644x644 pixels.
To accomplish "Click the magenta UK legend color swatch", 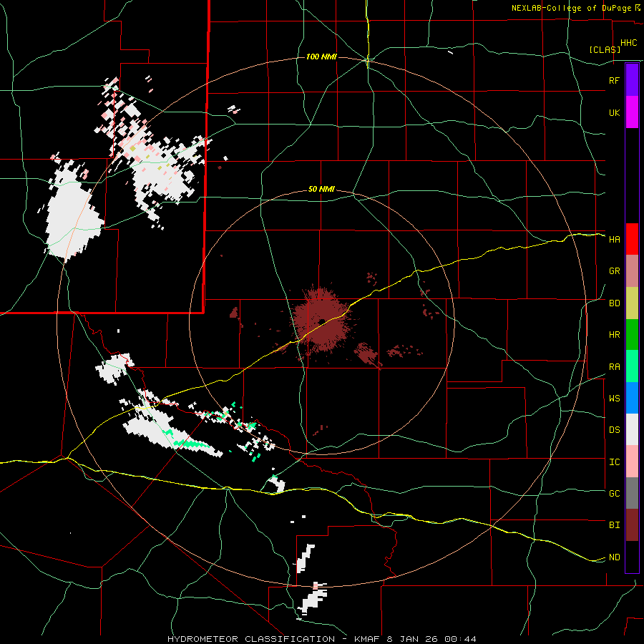I will 632,112.
